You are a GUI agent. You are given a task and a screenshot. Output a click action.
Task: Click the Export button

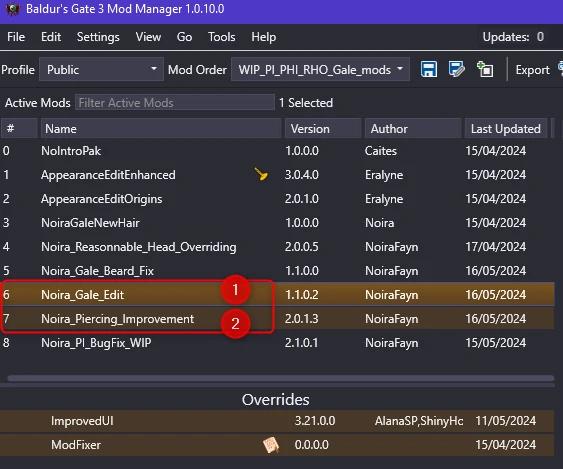pyautogui.click(x=532, y=70)
